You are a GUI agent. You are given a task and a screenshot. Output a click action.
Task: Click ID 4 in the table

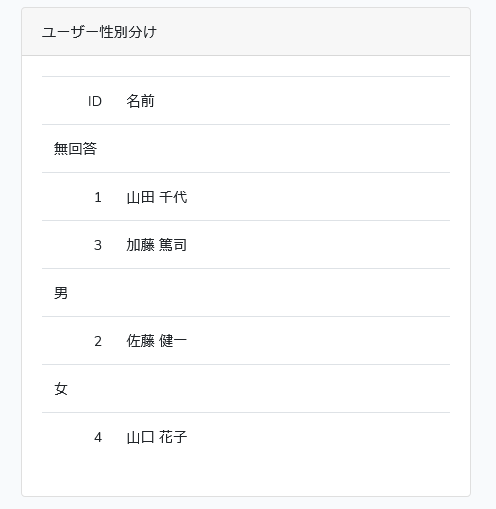click(98, 437)
